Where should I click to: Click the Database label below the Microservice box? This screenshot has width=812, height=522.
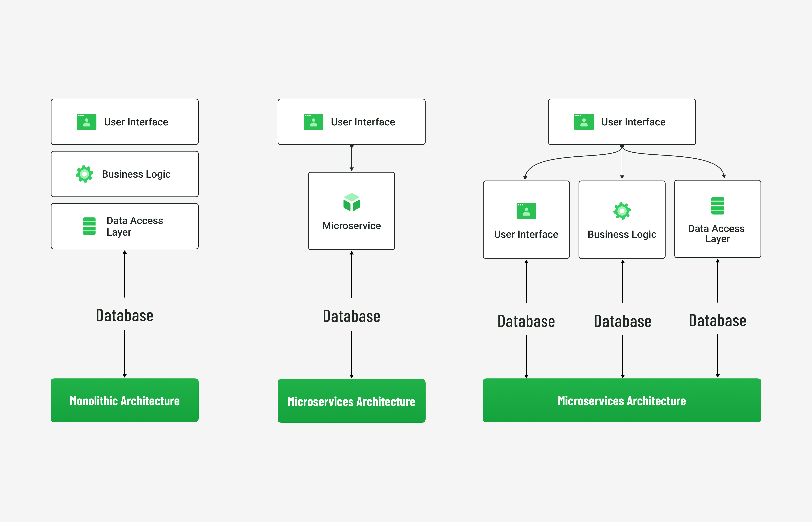pyautogui.click(x=351, y=316)
